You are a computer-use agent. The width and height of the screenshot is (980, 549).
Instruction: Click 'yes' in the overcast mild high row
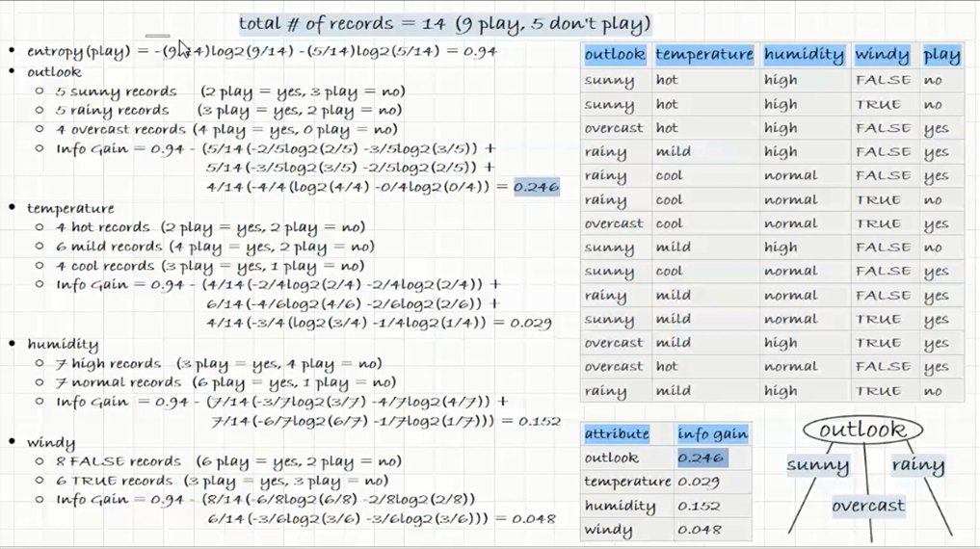tap(936, 344)
